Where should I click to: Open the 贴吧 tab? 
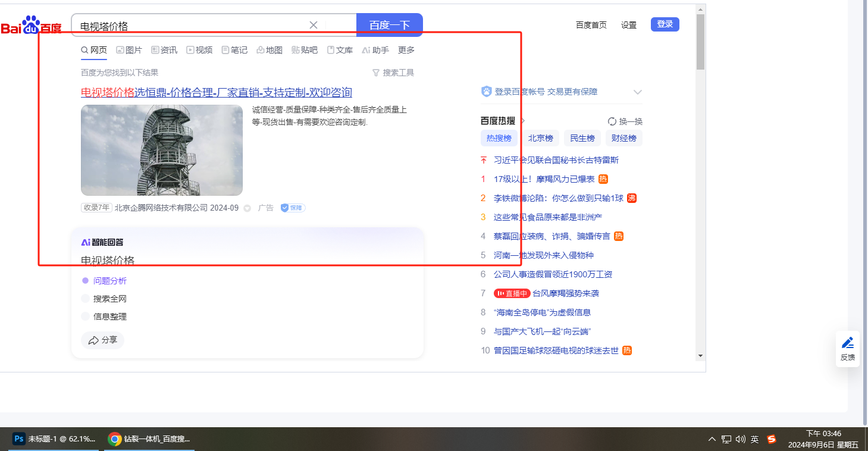305,50
